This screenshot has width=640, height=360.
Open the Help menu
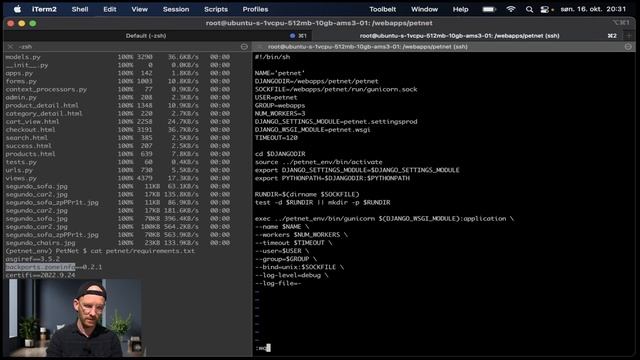pyautogui.click(x=460, y=9)
